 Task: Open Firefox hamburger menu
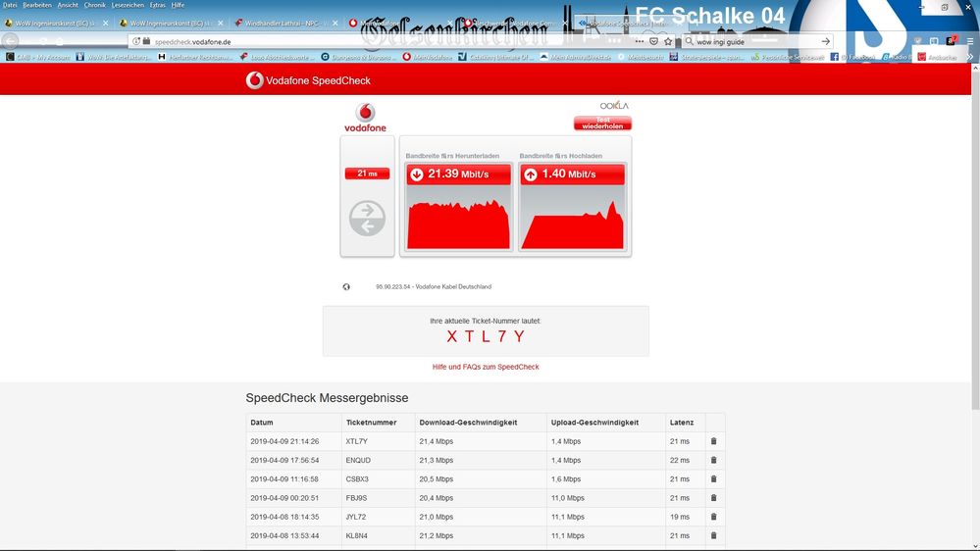(969, 41)
